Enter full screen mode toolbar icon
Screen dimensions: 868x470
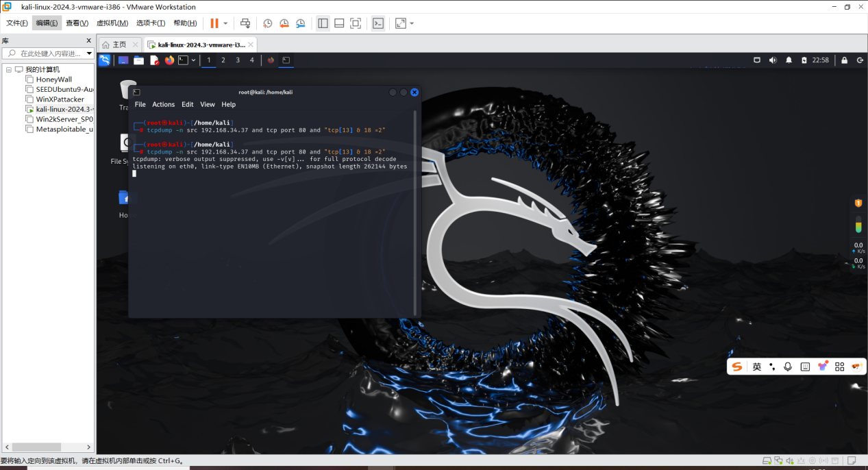click(356, 23)
